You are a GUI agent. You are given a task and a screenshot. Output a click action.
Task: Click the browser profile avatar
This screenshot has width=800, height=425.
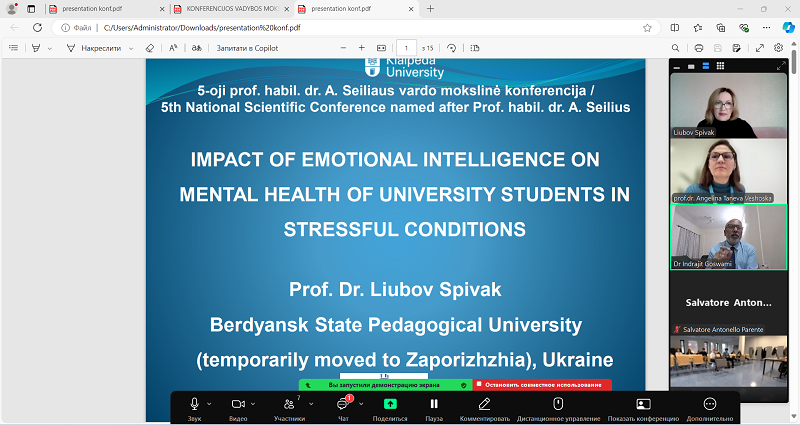12,9
